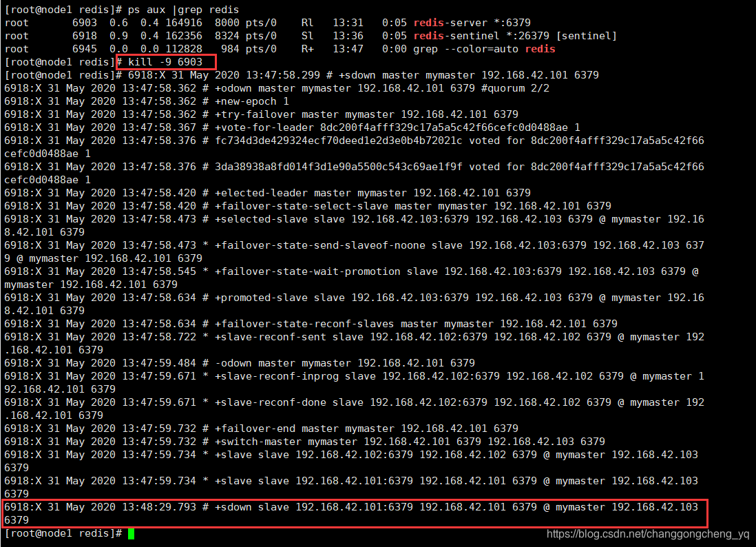Click the +slave-reconf-done slave line
The image size is (756, 547).
(355, 408)
